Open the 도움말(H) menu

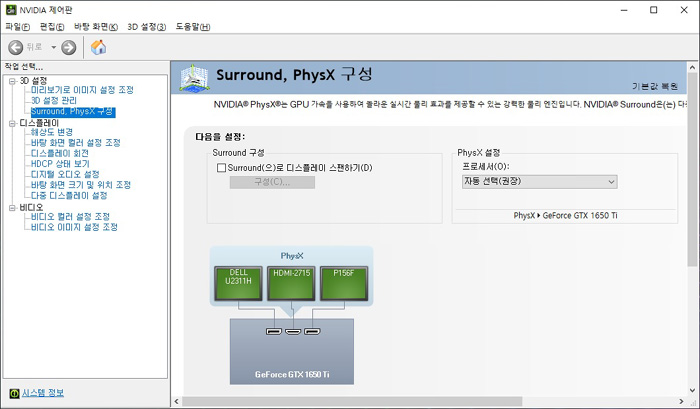point(193,27)
